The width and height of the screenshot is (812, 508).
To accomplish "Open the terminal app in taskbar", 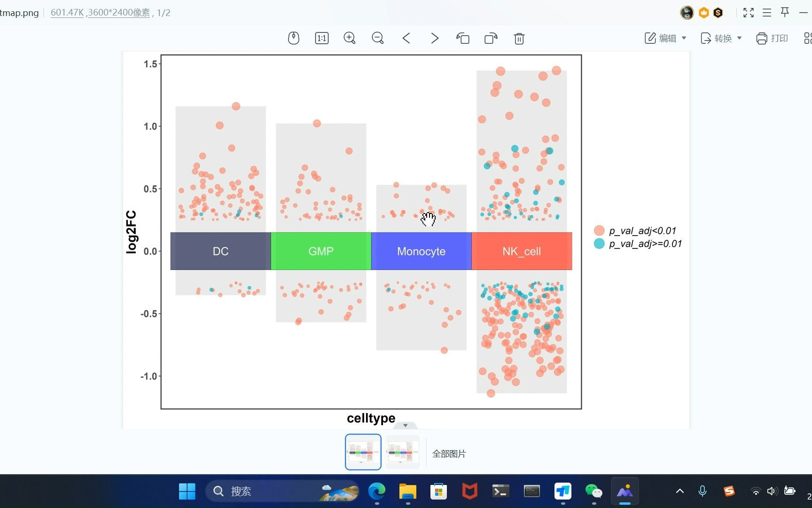I will point(500,492).
